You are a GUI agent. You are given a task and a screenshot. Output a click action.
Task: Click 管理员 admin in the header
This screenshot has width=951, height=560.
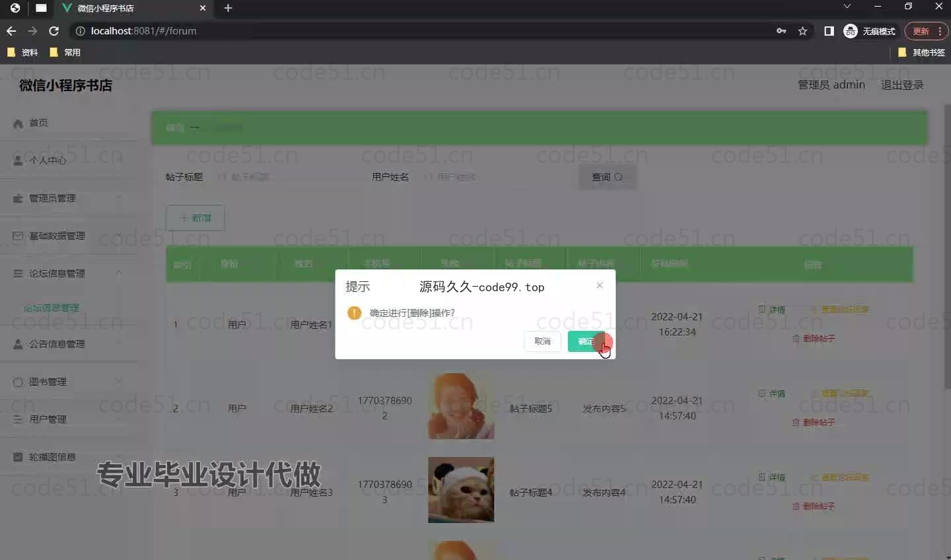pos(831,85)
